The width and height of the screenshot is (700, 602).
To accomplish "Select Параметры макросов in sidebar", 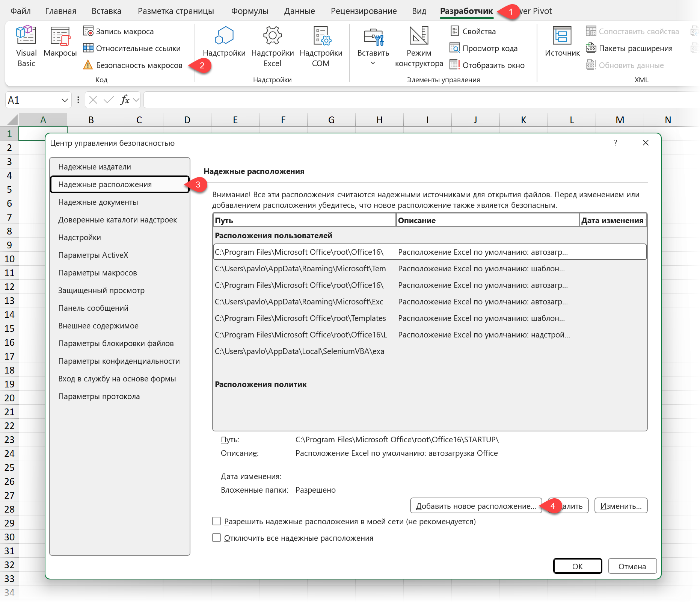I will click(98, 273).
